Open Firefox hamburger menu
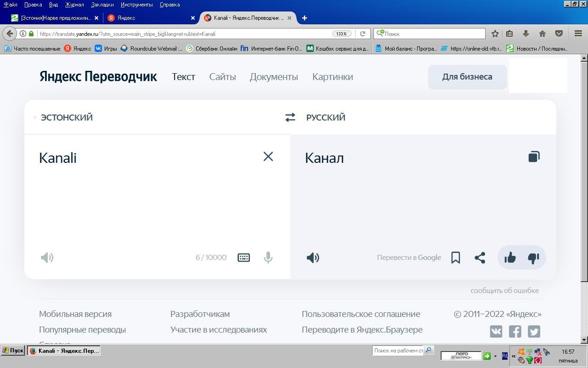Image resolution: width=588 pixels, height=368 pixels. click(578, 34)
